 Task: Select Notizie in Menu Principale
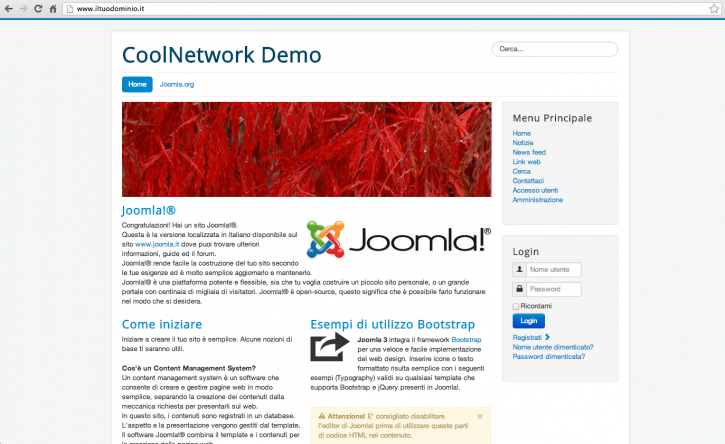pyautogui.click(x=523, y=142)
